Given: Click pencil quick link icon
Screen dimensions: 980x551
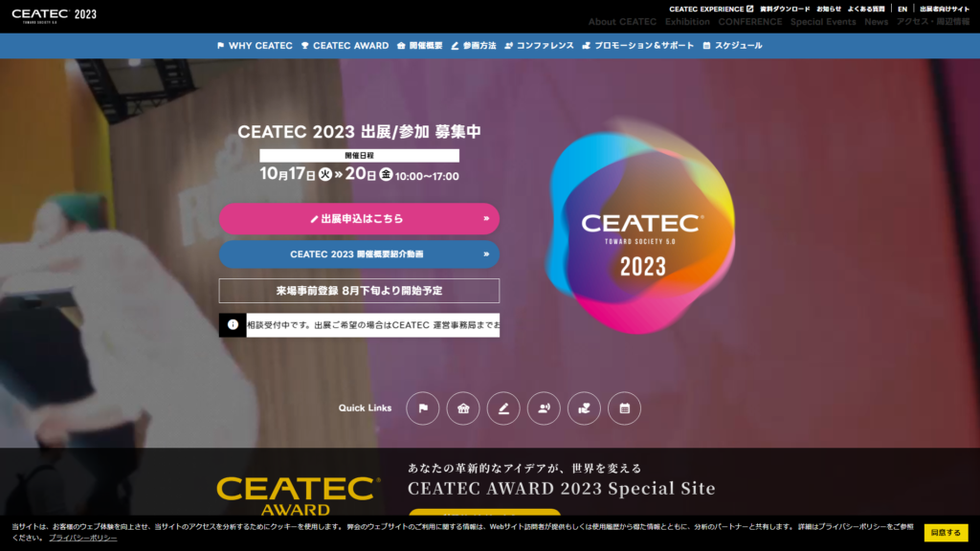Looking at the screenshot, I should (x=503, y=408).
